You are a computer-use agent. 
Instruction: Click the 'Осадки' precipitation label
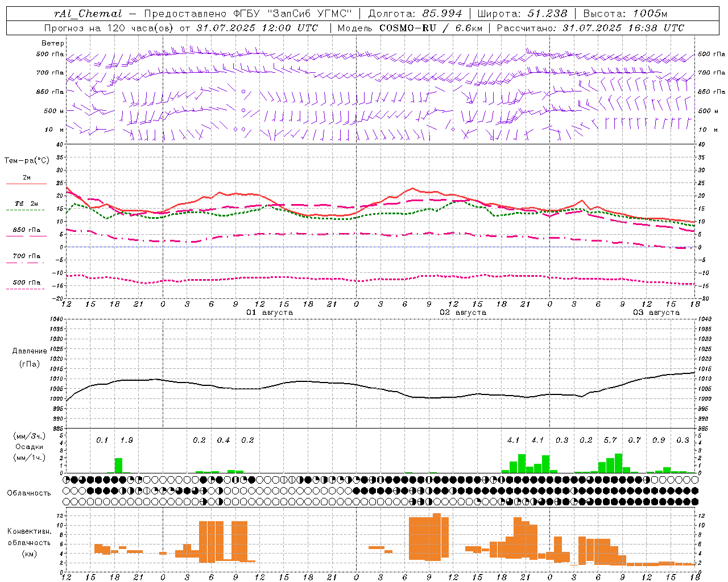click(30, 447)
